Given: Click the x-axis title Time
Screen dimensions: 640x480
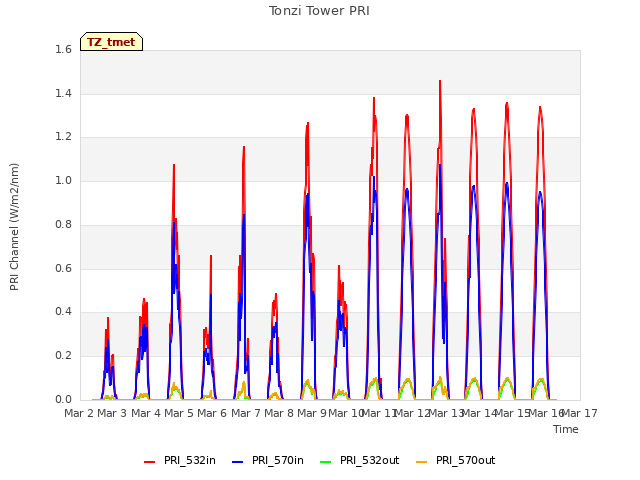Looking at the screenshot, I should (566, 429).
